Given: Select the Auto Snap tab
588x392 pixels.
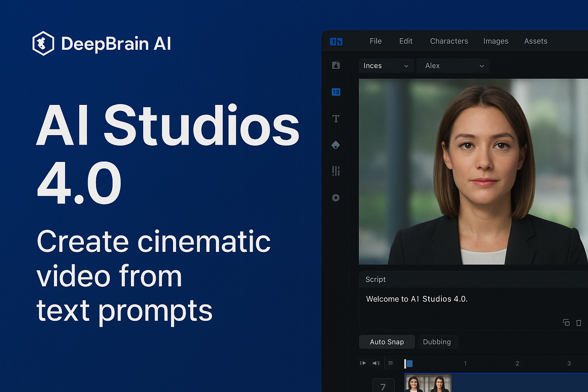Looking at the screenshot, I should click(387, 342).
